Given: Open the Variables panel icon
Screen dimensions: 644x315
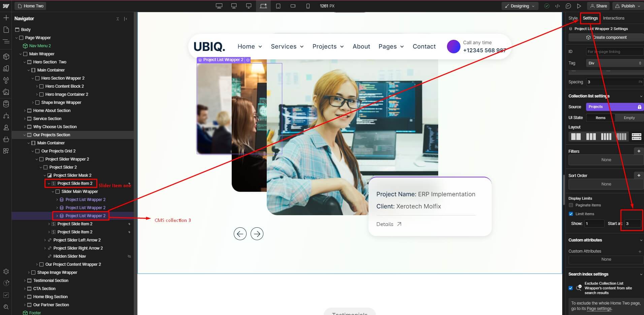Looking at the screenshot, I should coord(6,80).
